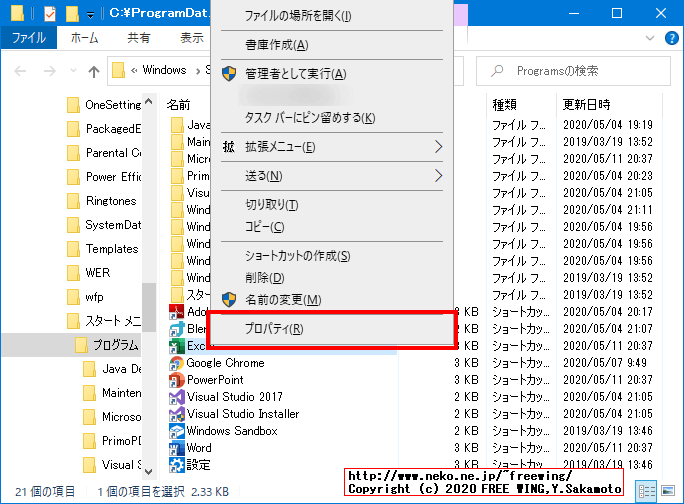Select 名前の変更(M) menu entry
684x504 pixels.
click(332, 300)
